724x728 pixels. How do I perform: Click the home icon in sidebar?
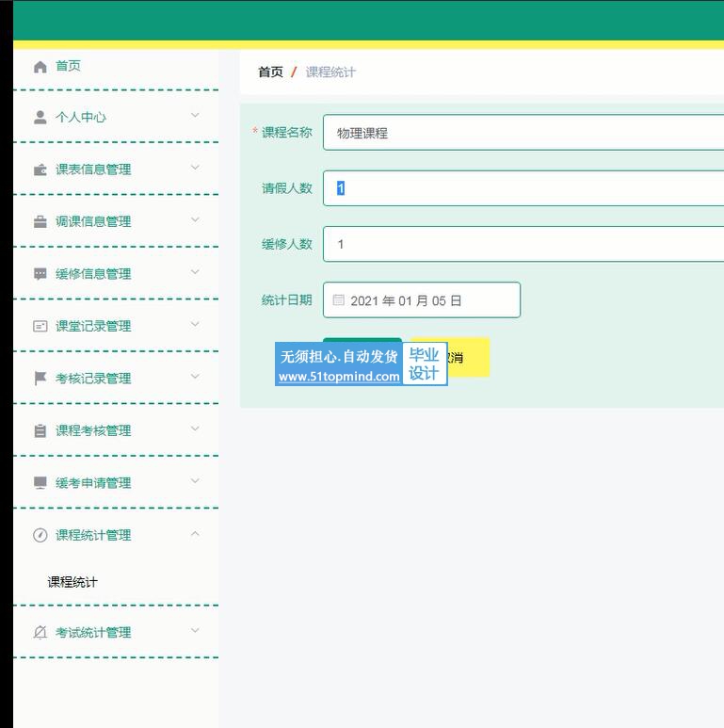click(40, 66)
